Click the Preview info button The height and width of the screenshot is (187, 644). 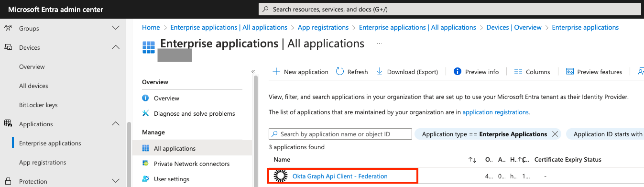476,72
